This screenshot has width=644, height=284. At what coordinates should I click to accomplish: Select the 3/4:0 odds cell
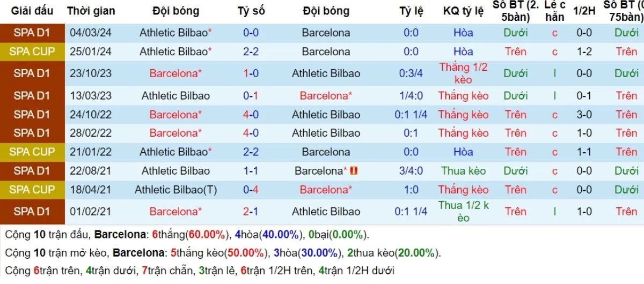(x=411, y=171)
